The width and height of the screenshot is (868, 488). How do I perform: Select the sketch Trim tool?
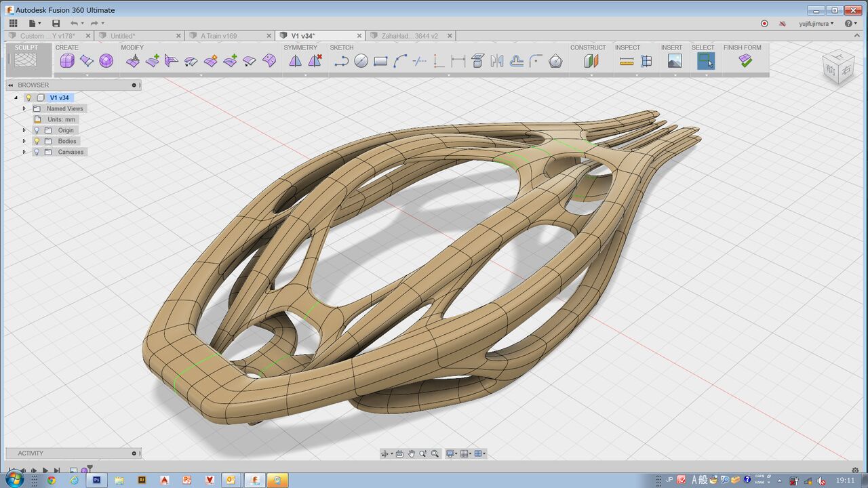[420, 61]
